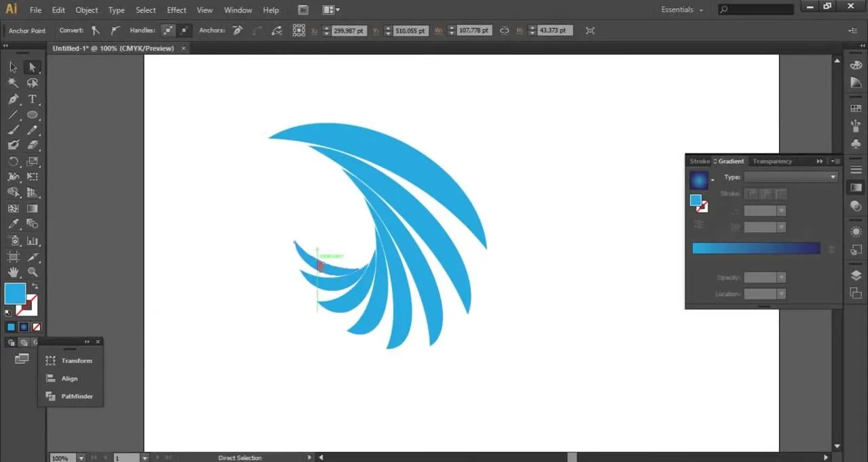Select the Type tool
This screenshot has height=462, width=868.
click(x=32, y=99)
